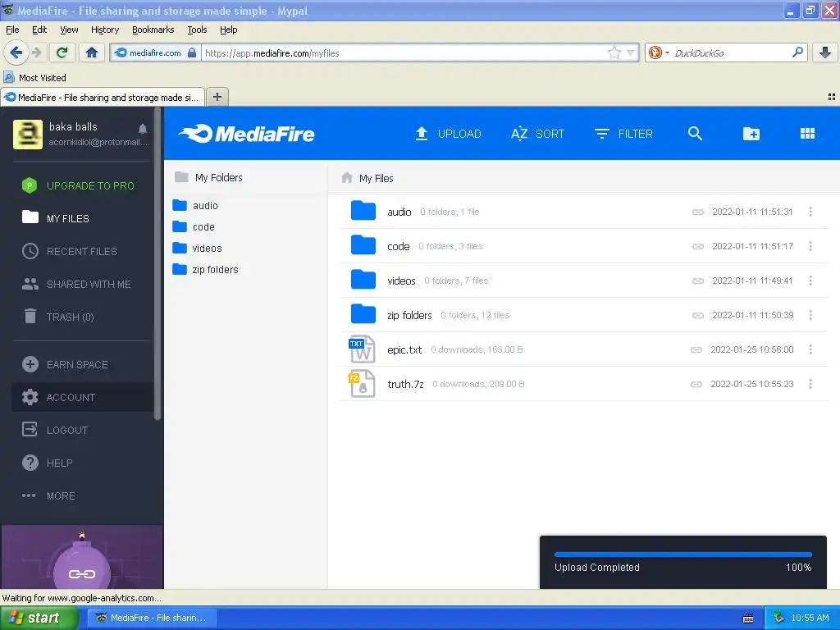Reload the page with the refresh button
The height and width of the screenshot is (630, 840).
click(x=62, y=52)
